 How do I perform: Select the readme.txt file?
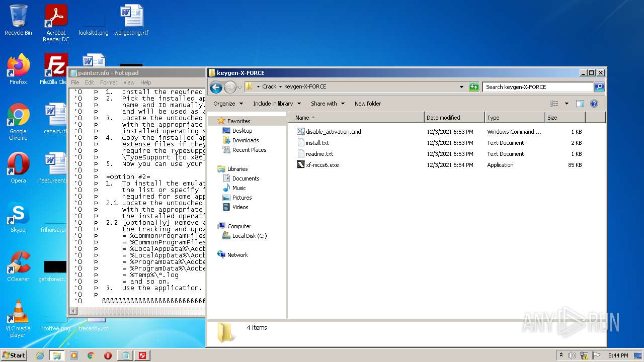point(315,154)
